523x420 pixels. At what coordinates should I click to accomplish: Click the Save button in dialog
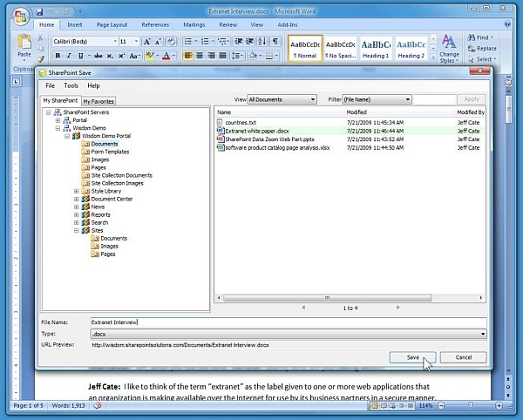pos(412,357)
